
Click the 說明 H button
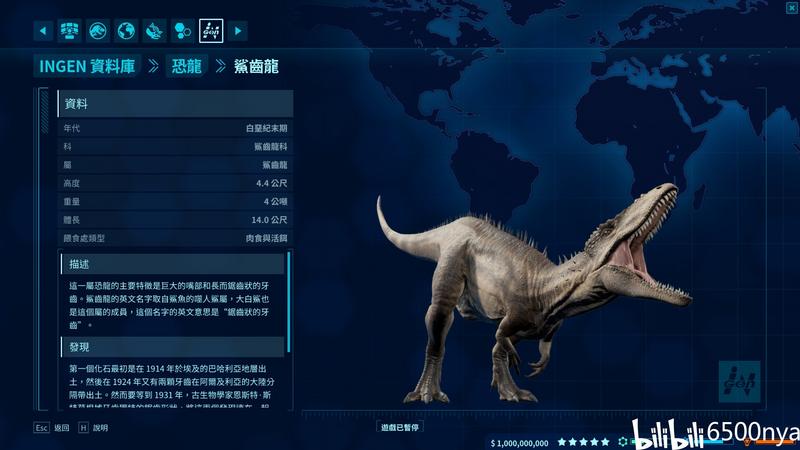(x=93, y=428)
